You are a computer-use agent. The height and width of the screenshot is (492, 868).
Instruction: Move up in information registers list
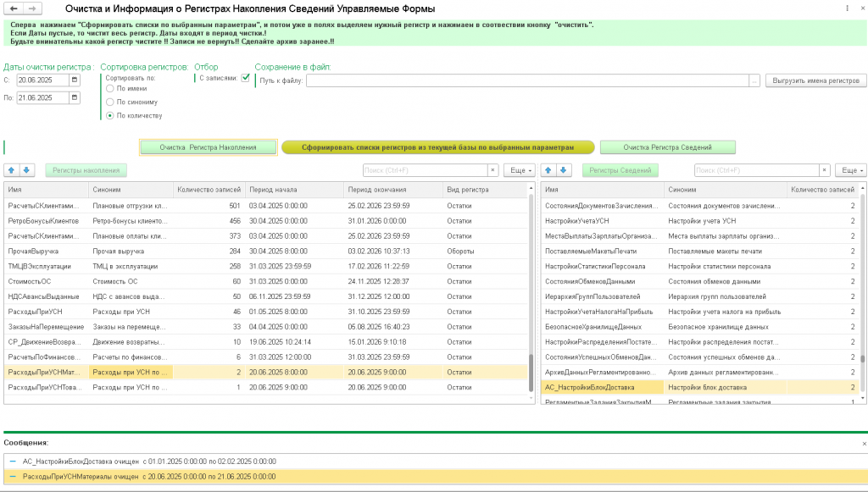[x=547, y=170]
